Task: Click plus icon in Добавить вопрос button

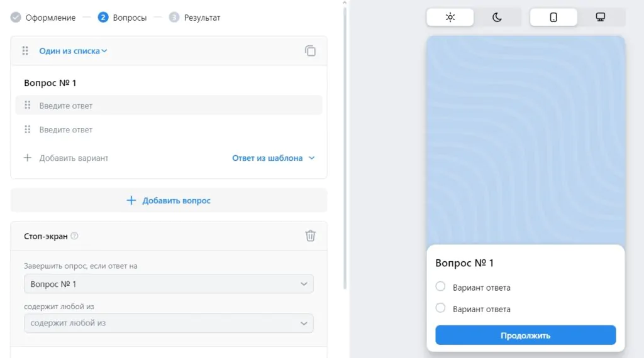Action: [x=131, y=200]
